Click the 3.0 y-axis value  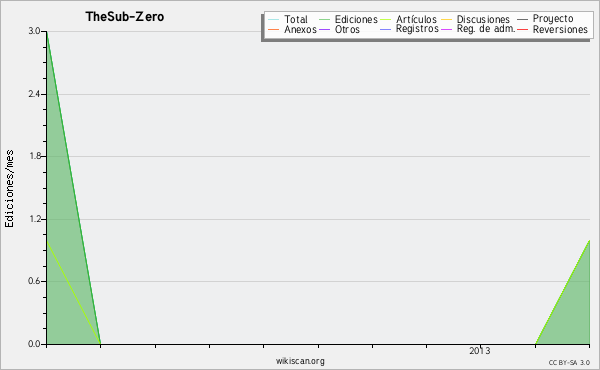[34, 31]
